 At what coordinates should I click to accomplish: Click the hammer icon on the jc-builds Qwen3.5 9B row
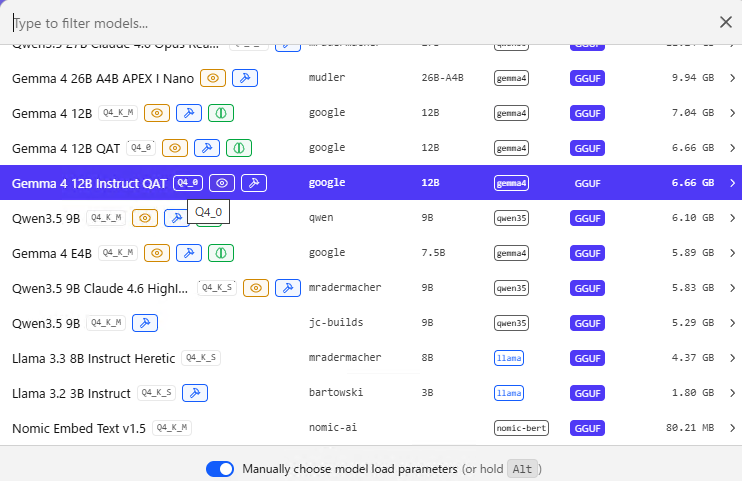pos(145,323)
